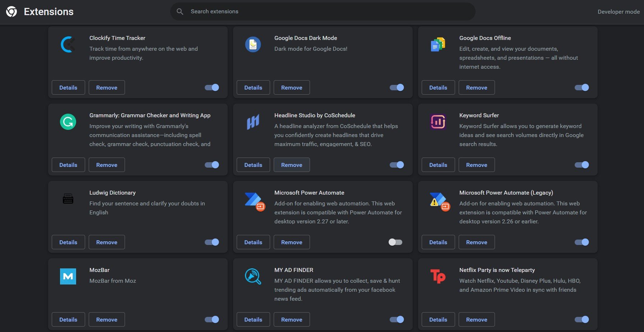
Task: Remove Power Automate (Legacy) extension
Action: [x=477, y=242]
